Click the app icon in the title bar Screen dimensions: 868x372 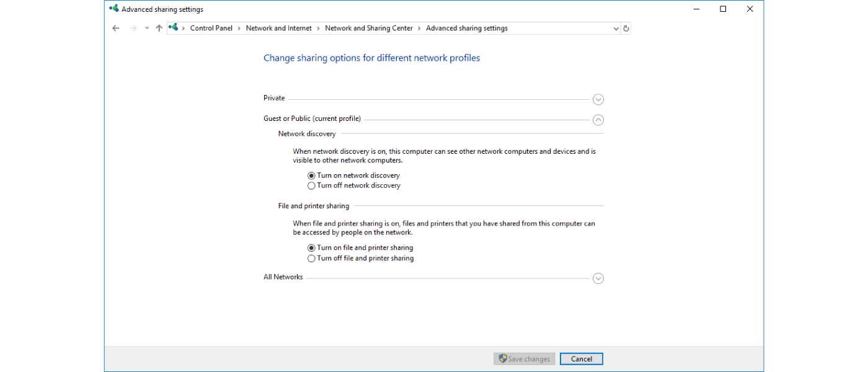[x=113, y=9]
